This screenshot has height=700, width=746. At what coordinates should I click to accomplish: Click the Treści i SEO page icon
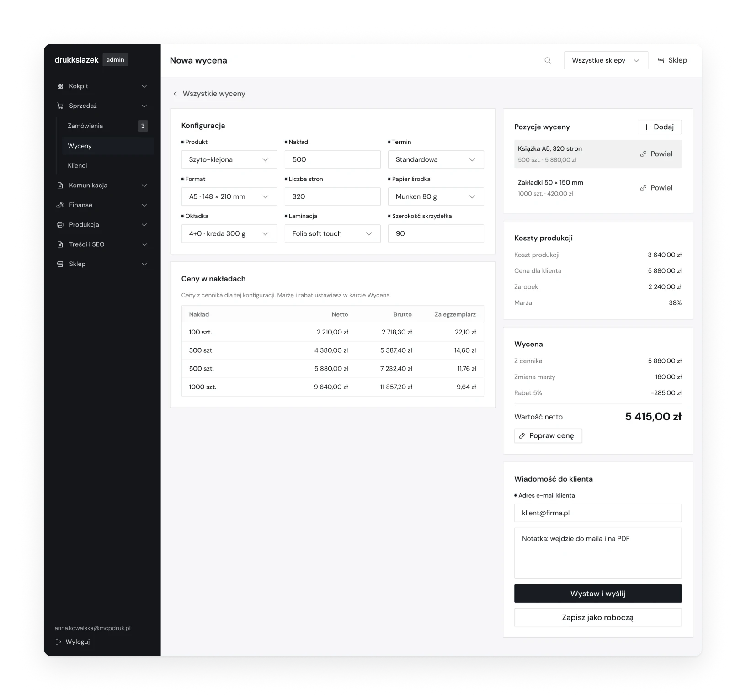coord(60,244)
